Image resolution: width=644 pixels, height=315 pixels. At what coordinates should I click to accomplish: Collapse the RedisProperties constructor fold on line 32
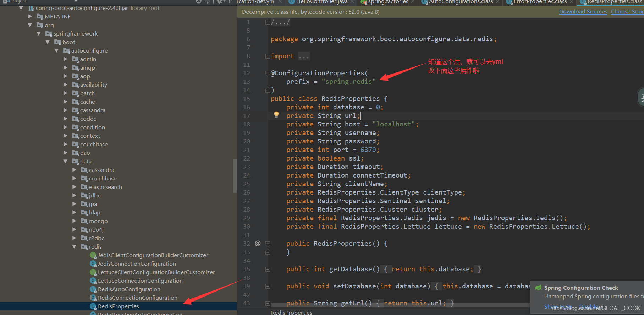268,244
